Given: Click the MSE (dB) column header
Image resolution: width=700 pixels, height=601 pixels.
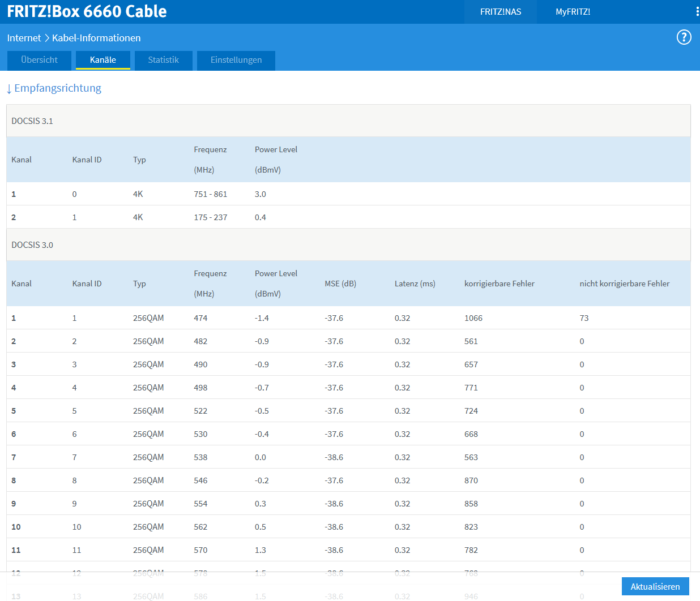Looking at the screenshot, I should click(340, 284).
